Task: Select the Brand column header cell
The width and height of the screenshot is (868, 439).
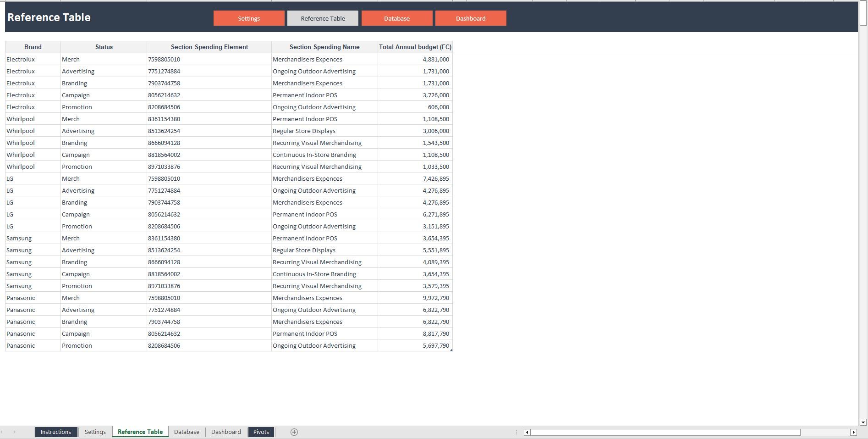Action: tap(33, 47)
